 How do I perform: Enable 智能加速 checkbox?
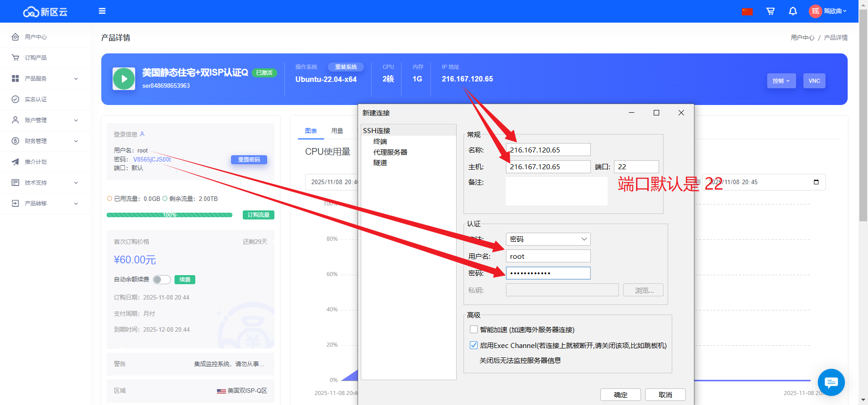tap(474, 329)
